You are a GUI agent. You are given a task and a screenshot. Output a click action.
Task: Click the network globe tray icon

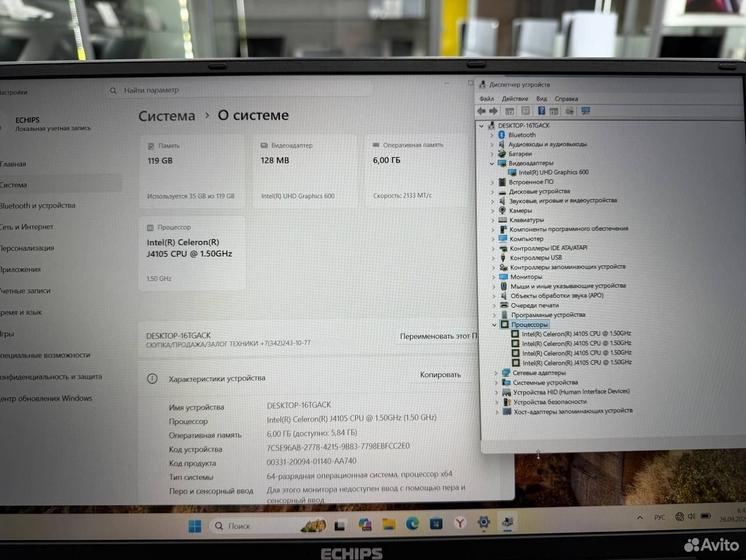coord(679,516)
